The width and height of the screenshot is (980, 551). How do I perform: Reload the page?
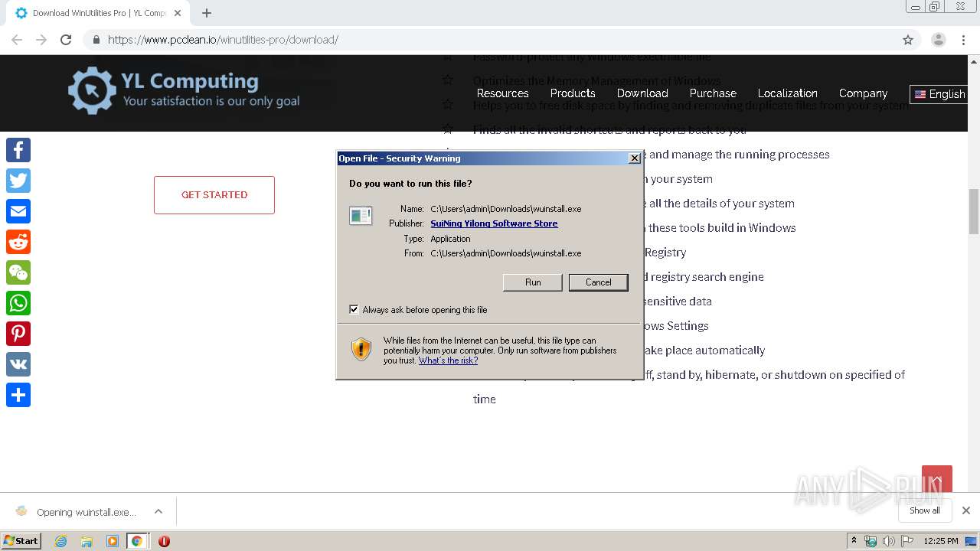pyautogui.click(x=66, y=40)
